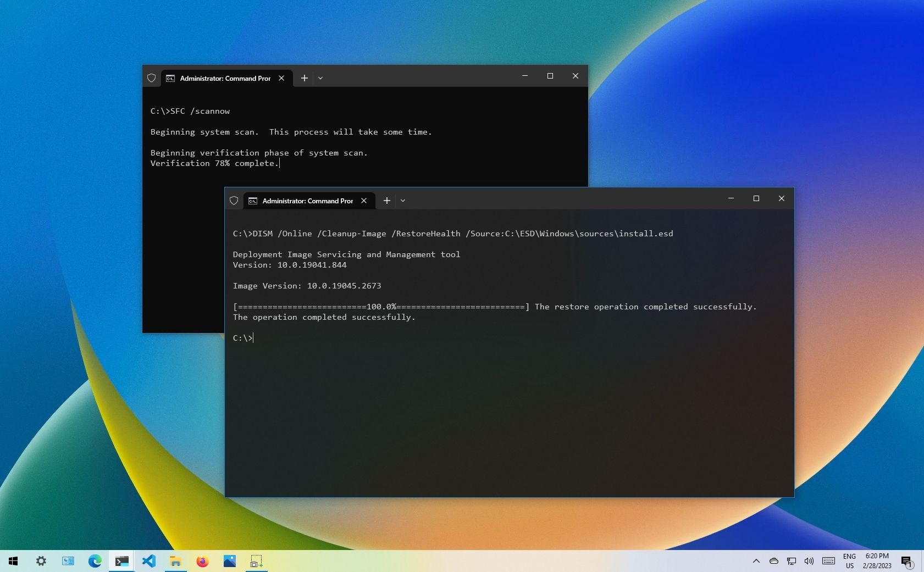Click shield icon in the DISM window
The width and height of the screenshot is (924, 572).
234,201
